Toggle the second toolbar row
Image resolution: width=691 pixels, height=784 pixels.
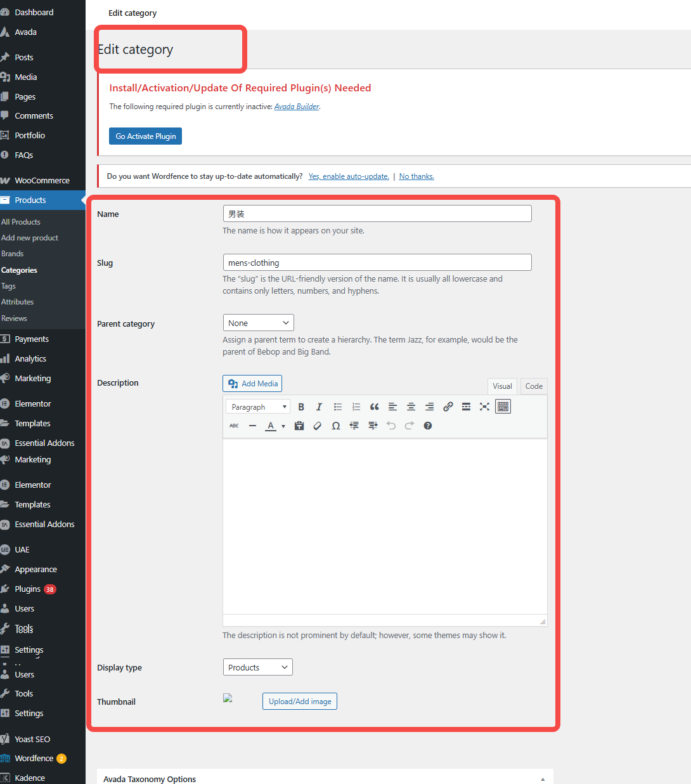coord(503,407)
